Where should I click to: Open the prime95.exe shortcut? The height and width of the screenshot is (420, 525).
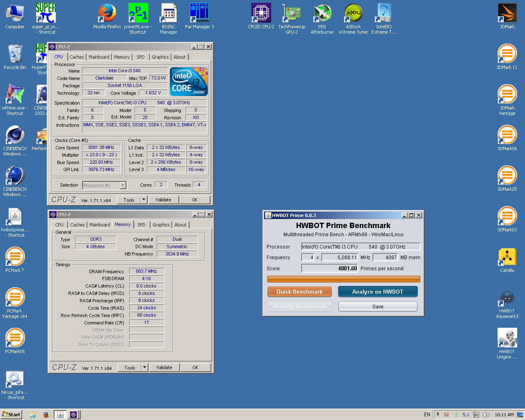tap(138, 18)
